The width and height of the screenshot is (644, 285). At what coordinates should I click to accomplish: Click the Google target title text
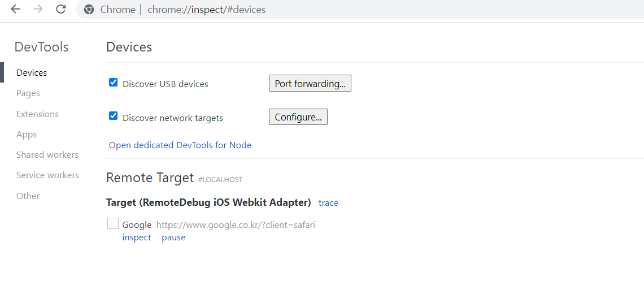[137, 225]
